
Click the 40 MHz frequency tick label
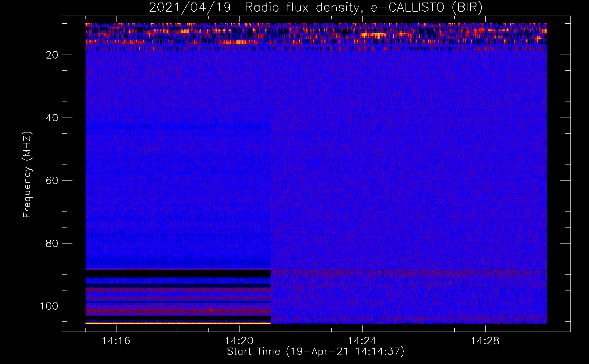point(52,118)
